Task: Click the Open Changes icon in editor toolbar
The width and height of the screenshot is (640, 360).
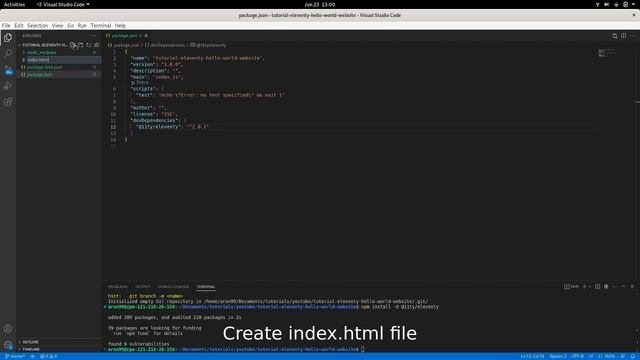Action: tap(615, 36)
